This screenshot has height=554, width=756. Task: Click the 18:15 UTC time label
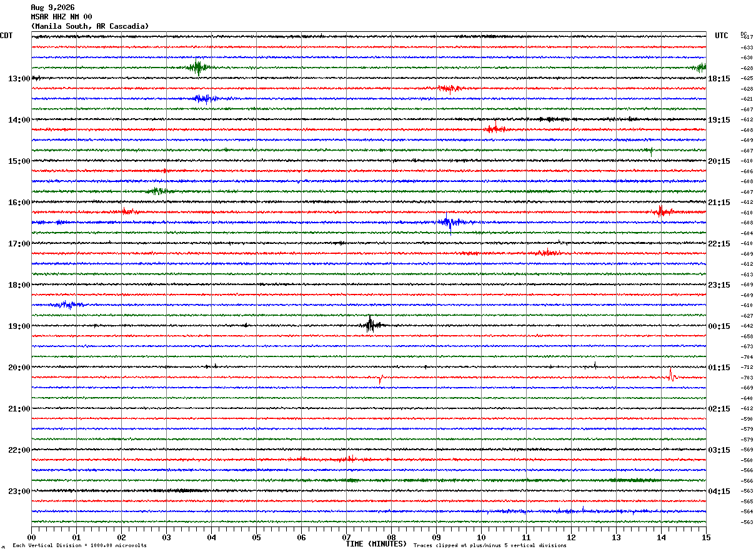click(719, 79)
